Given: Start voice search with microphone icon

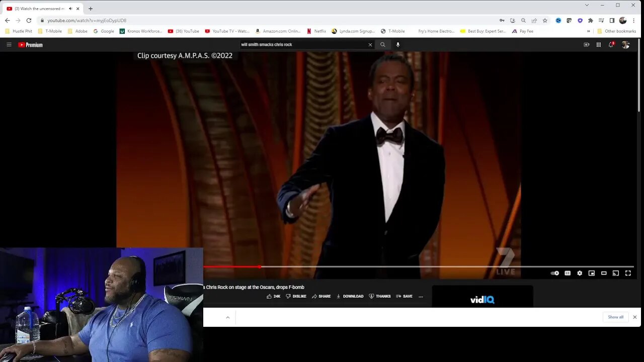Looking at the screenshot, I should pos(398,45).
